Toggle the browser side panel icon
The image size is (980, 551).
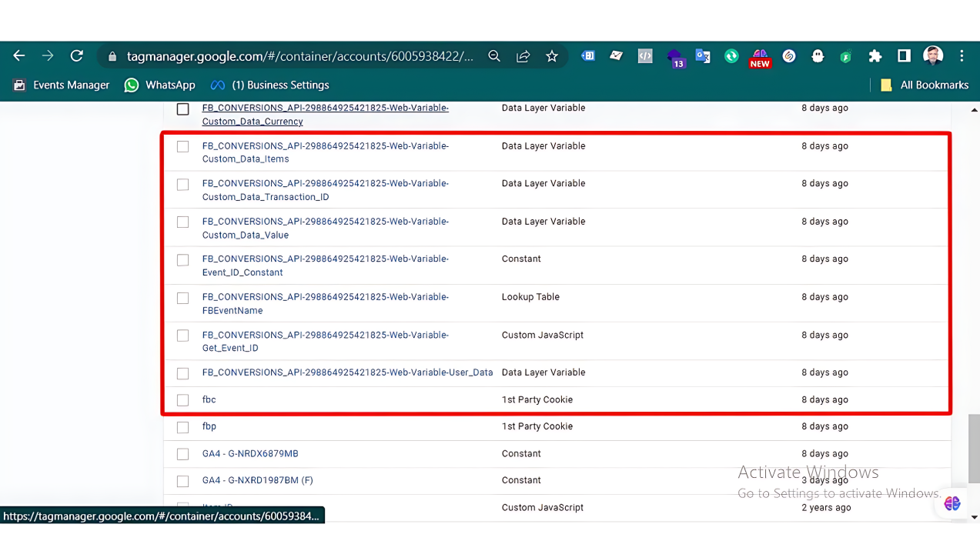[x=904, y=56]
